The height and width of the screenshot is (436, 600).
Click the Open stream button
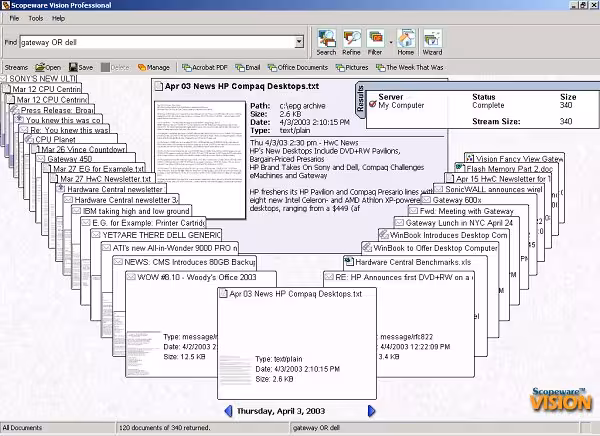click(x=48, y=67)
